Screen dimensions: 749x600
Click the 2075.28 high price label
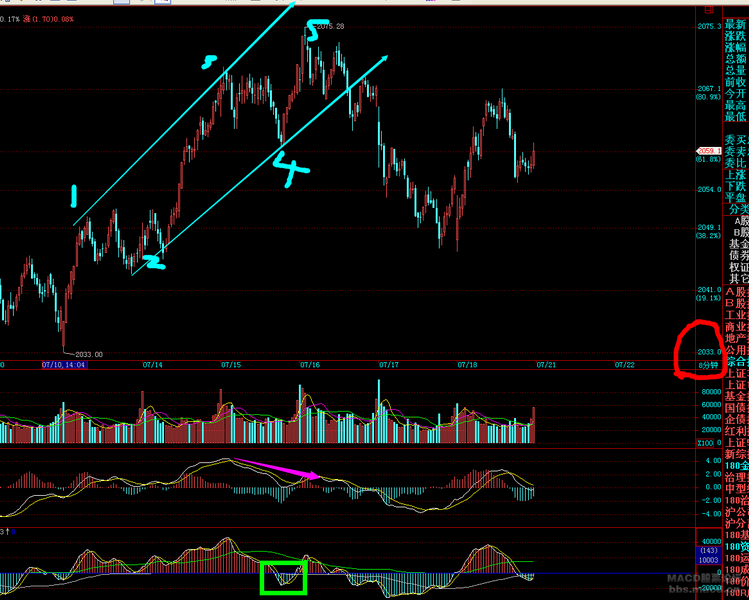point(330,27)
